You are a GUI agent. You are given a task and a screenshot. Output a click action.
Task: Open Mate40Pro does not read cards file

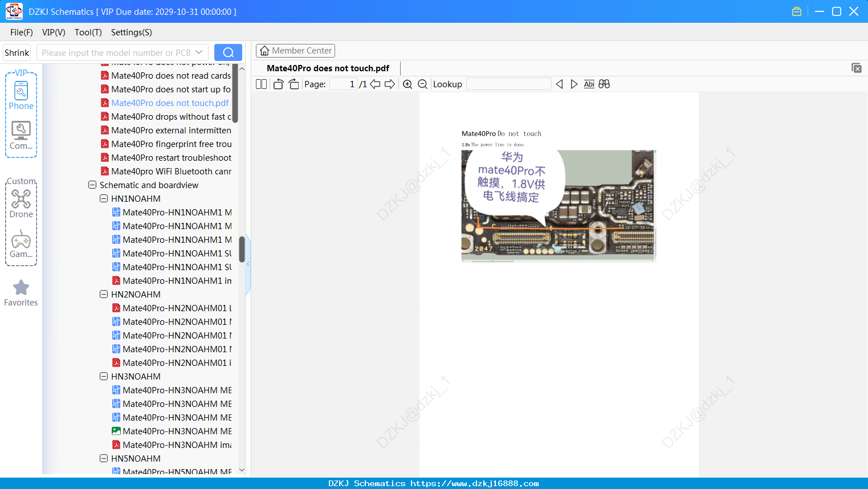[x=166, y=76]
